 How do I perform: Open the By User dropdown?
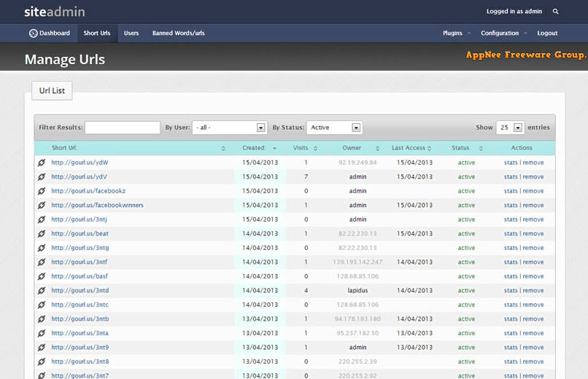[230, 128]
